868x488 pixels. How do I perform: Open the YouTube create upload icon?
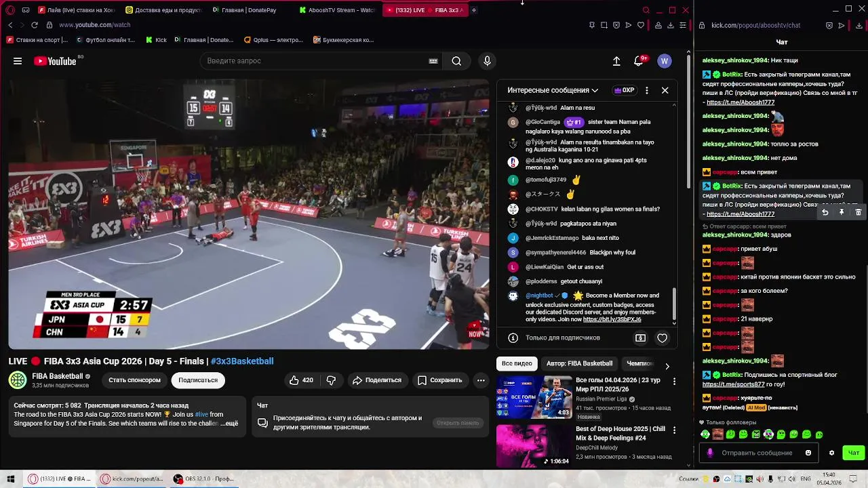click(x=616, y=61)
